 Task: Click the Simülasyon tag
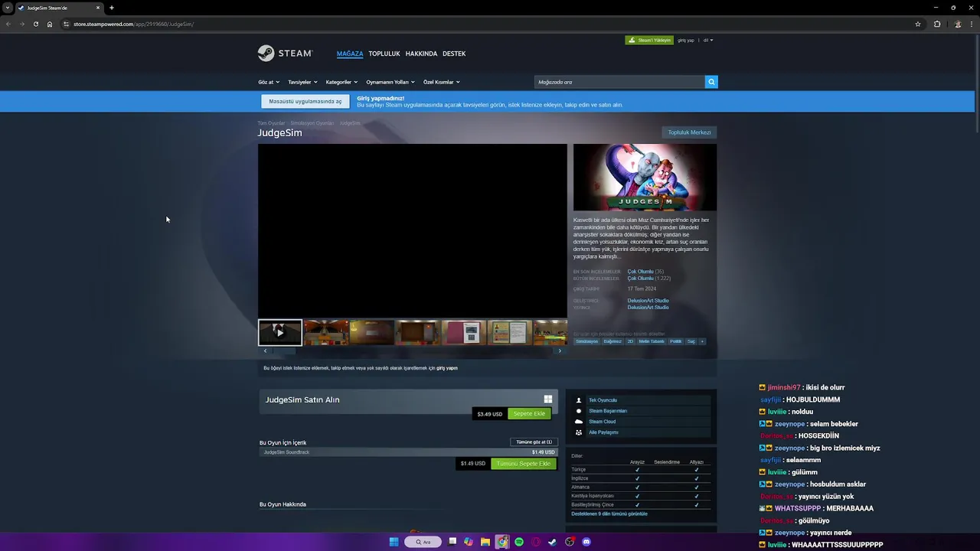(x=587, y=341)
